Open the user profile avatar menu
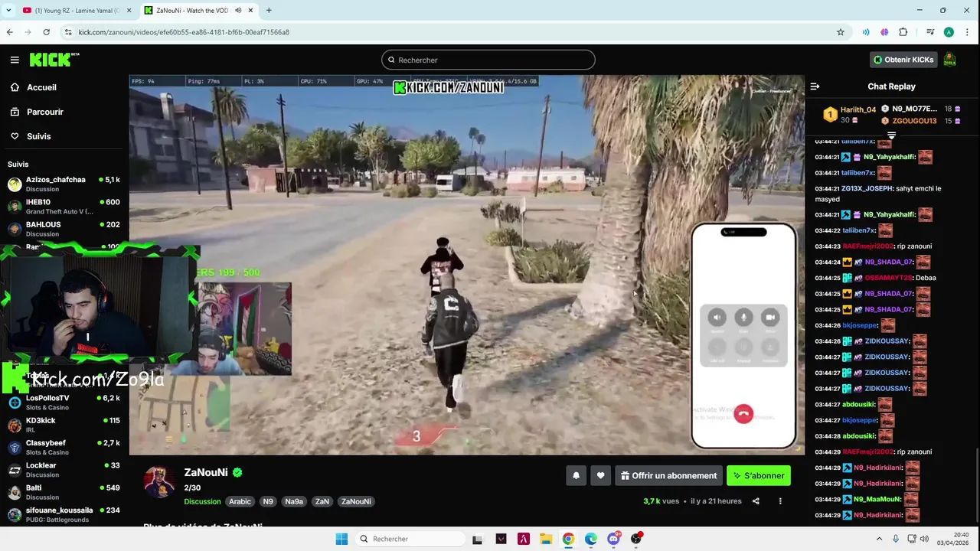Image resolution: width=980 pixels, height=551 pixels. (x=949, y=60)
